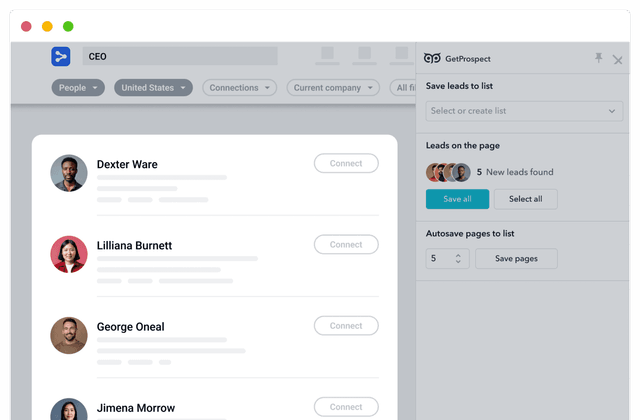Click the name Jimena Morrow
Screen dimensions: 640x420
tap(136, 408)
